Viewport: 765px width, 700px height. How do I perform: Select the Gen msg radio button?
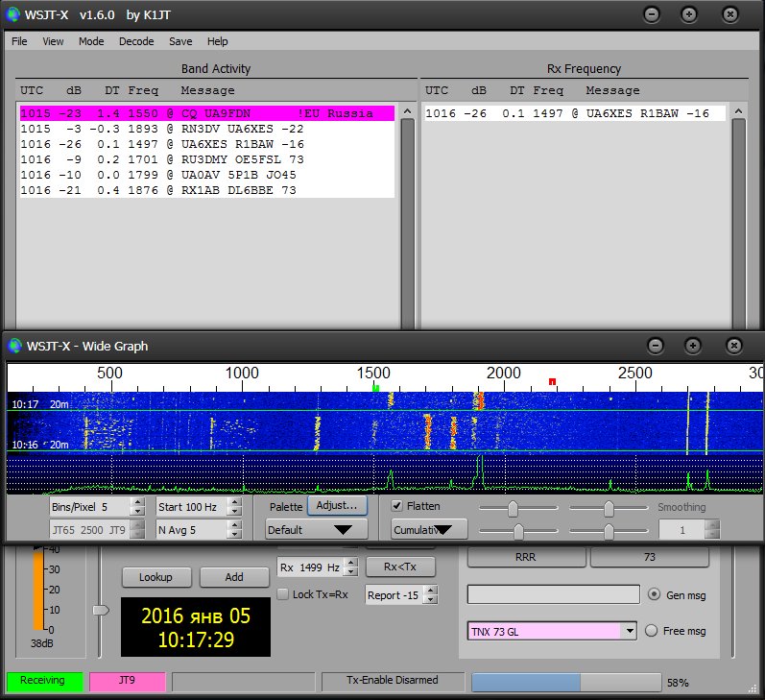point(655,595)
